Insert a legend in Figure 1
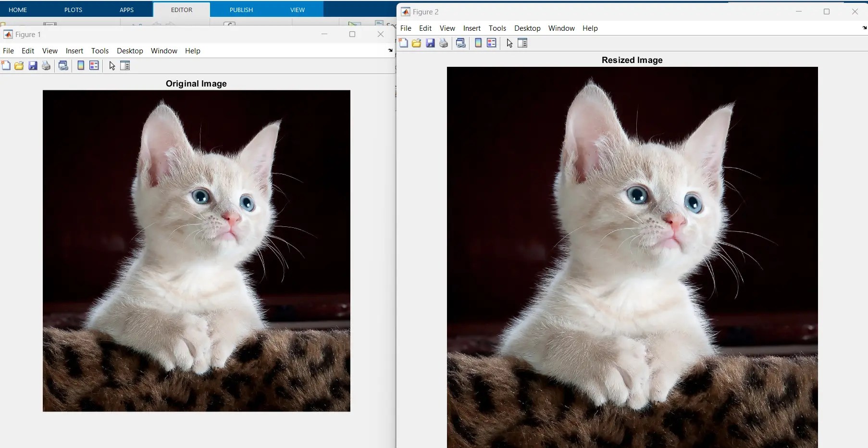 pyautogui.click(x=94, y=66)
